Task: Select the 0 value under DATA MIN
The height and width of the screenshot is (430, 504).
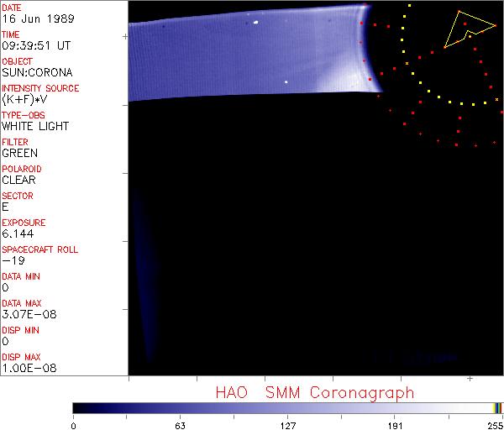Action: [6, 287]
